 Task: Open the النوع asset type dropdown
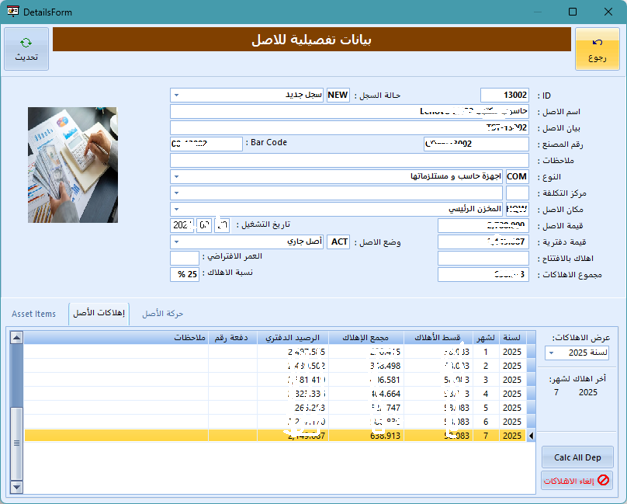pos(176,176)
